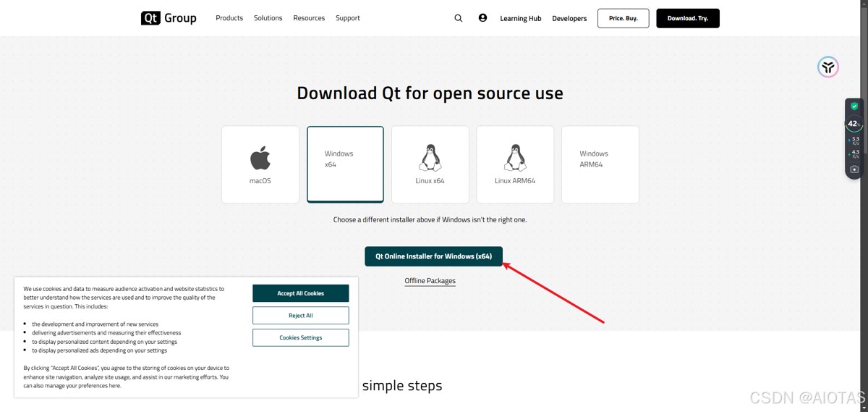Click the Download. Try. button

tap(688, 18)
